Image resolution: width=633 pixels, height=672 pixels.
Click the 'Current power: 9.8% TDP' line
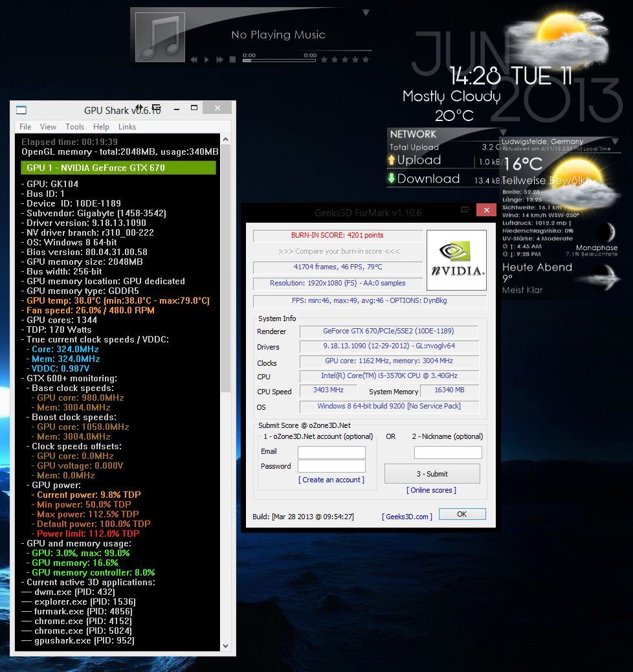click(x=88, y=495)
